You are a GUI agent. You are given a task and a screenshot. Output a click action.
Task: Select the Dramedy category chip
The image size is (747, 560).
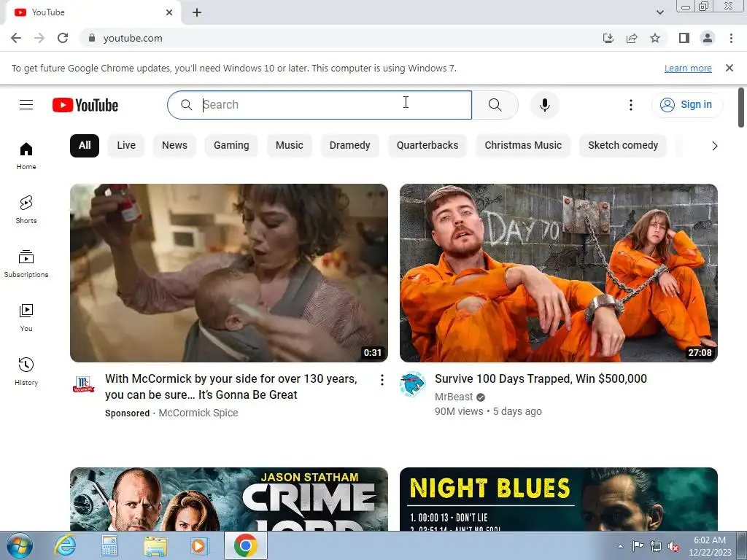349,145
